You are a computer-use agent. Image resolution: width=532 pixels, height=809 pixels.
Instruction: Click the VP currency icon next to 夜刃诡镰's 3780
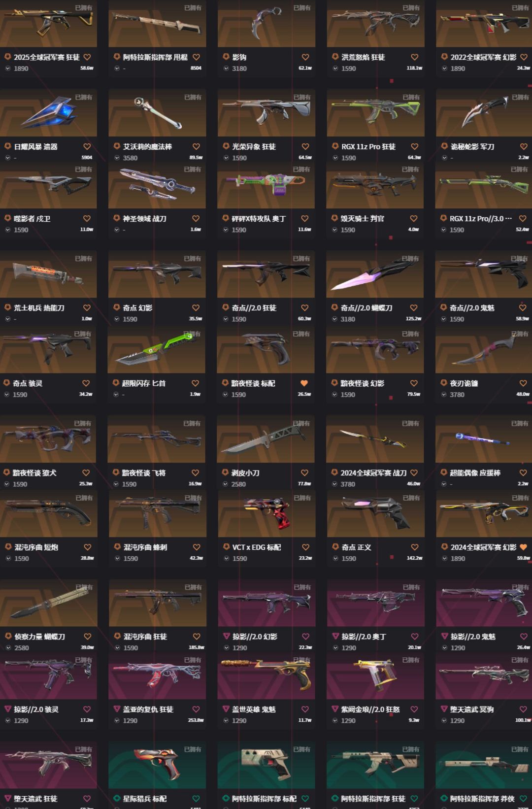444,395
